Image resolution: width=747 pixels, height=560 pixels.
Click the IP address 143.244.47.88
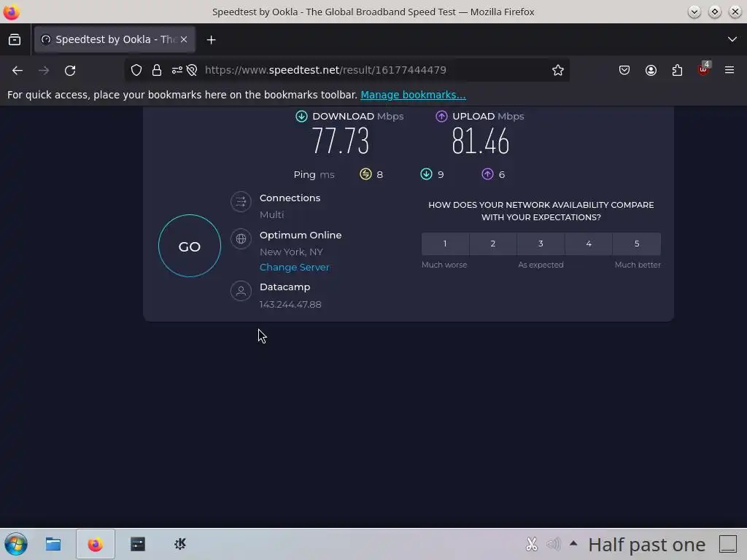(290, 304)
